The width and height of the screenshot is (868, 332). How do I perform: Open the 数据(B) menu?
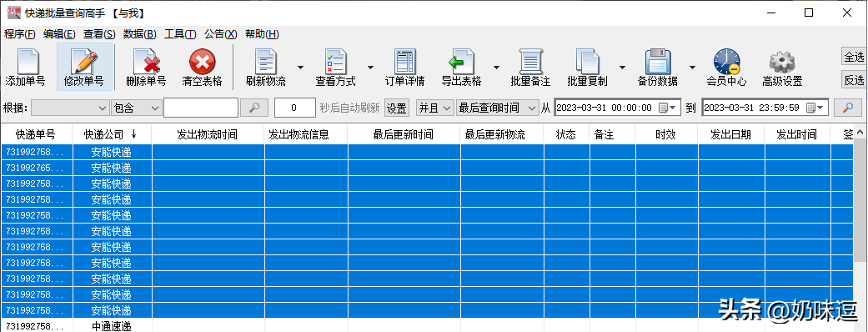click(x=140, y=34)
